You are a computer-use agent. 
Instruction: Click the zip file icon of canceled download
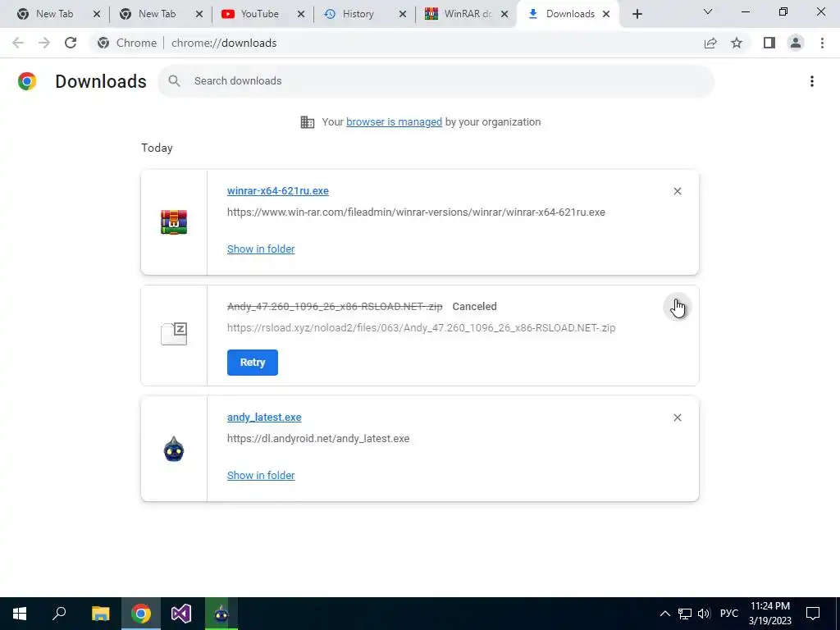pyautogui.click(x=174, y=334)
